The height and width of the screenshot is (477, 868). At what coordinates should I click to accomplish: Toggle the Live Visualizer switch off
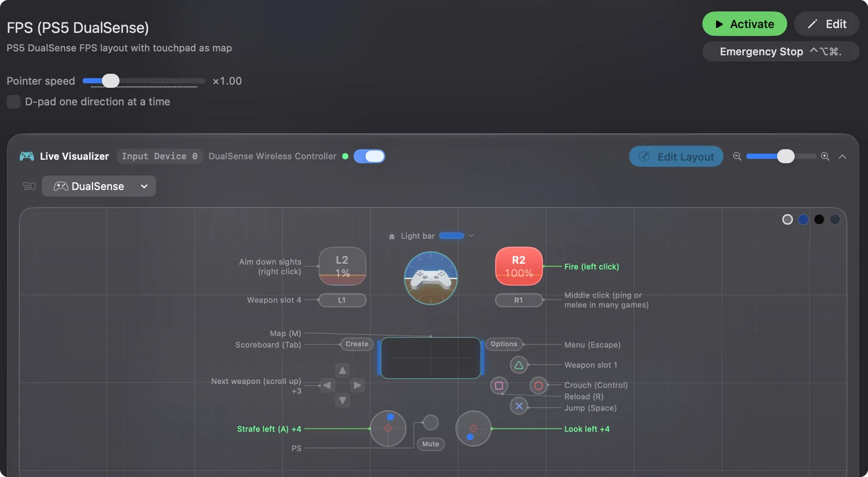coord(370,156)
